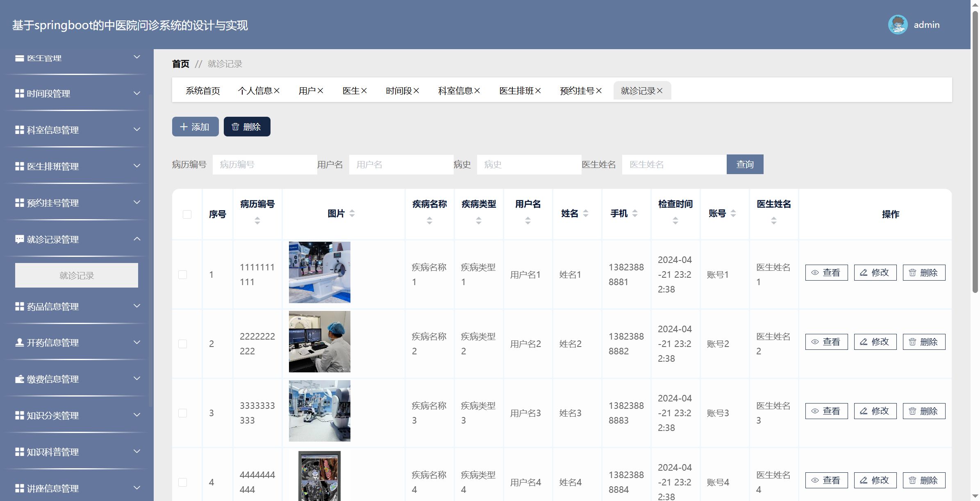Sort the 手机 column using arrows
Screen dimensions: 980x501
[635, 213]
